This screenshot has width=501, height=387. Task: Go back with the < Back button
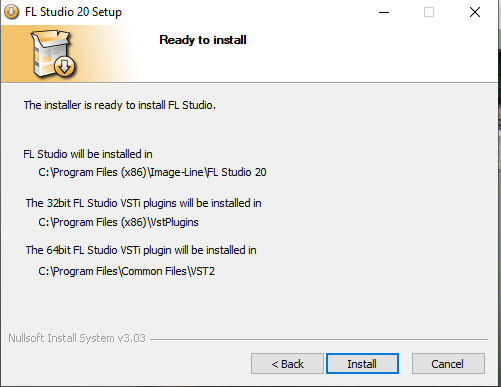[x=287, y=364]
